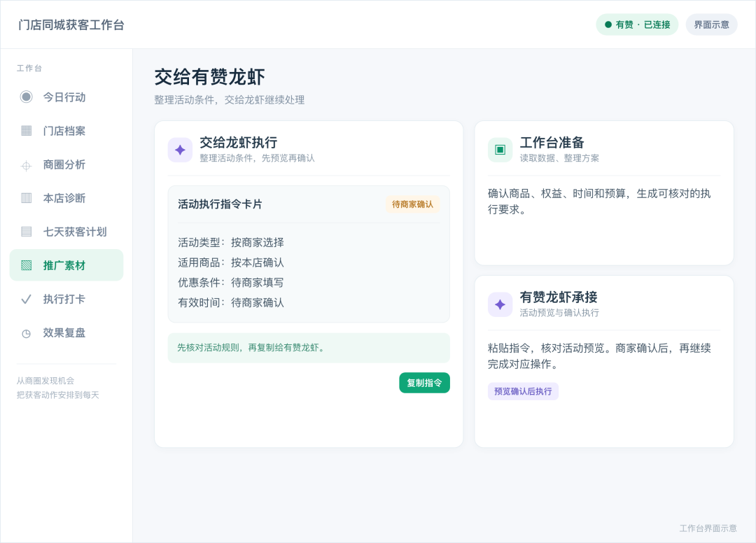Click the 效果复盘 clock icon
This screenshot has height=543, width=756.
coord(27,333)
